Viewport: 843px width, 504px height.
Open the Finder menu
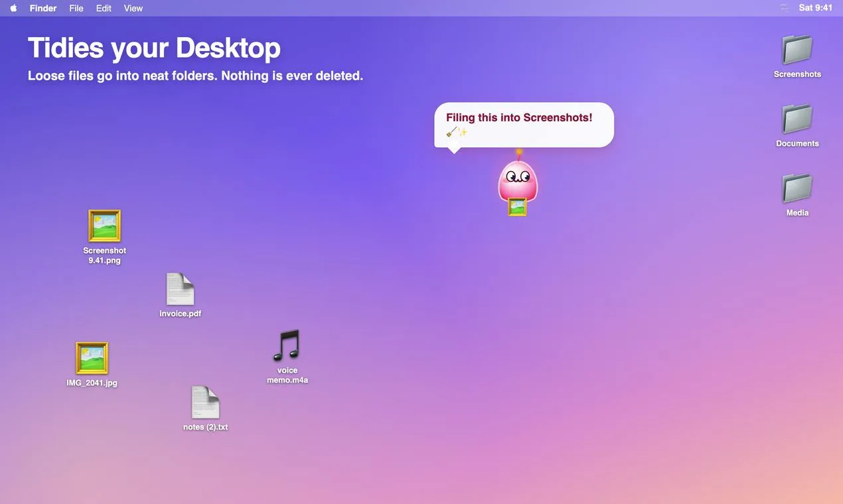43,8
